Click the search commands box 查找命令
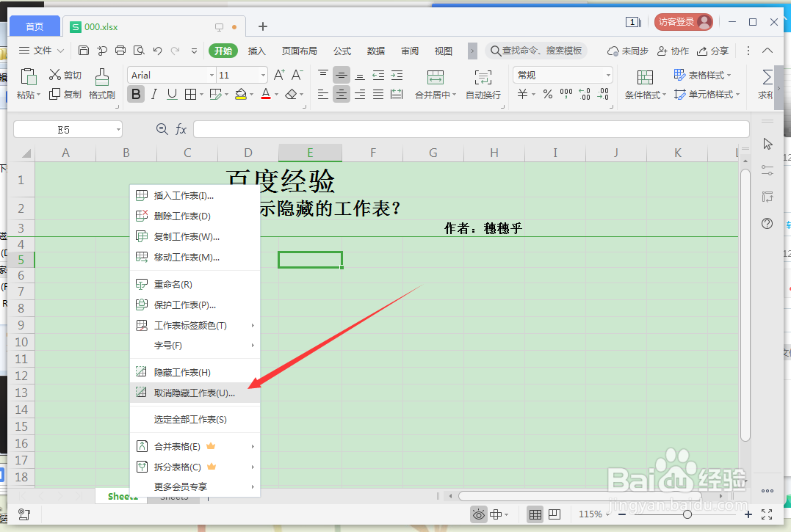 coord(536,51)
